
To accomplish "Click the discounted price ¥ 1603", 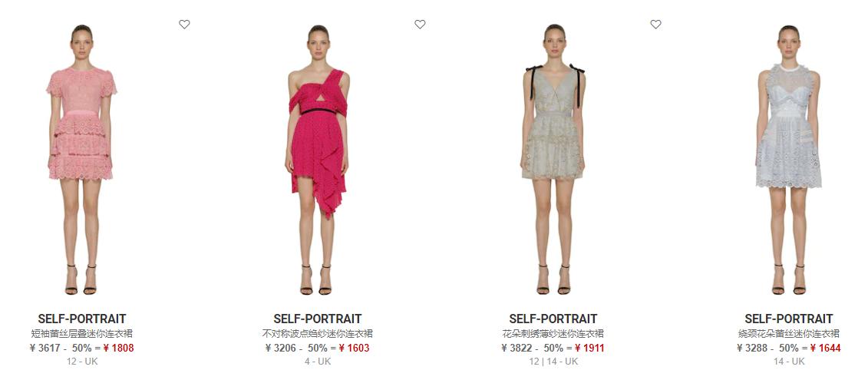I will (355, 349).
